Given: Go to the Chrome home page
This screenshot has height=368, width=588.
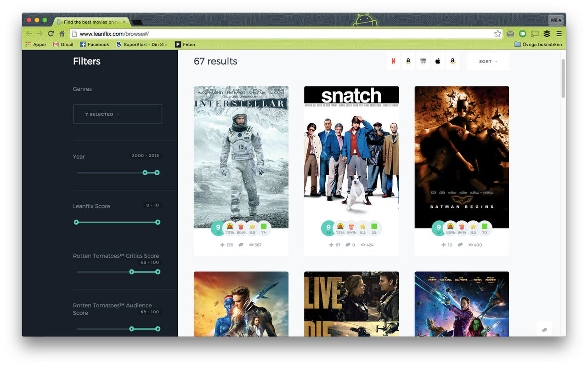Looking at the screenshot, I should pyautogui.click(x=62, y=34).
